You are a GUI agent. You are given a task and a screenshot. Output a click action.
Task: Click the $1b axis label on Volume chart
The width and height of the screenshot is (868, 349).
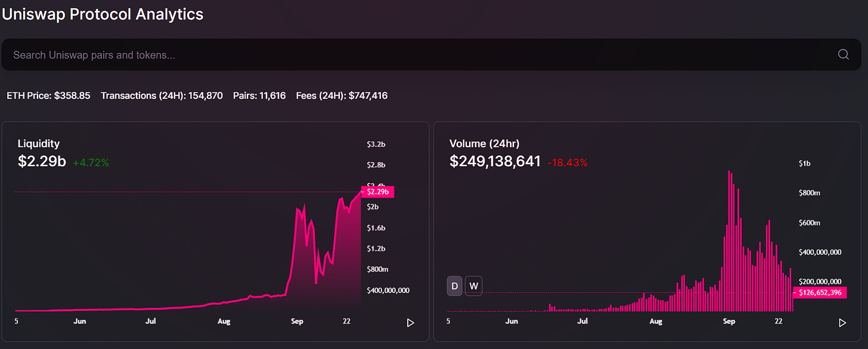804,163
